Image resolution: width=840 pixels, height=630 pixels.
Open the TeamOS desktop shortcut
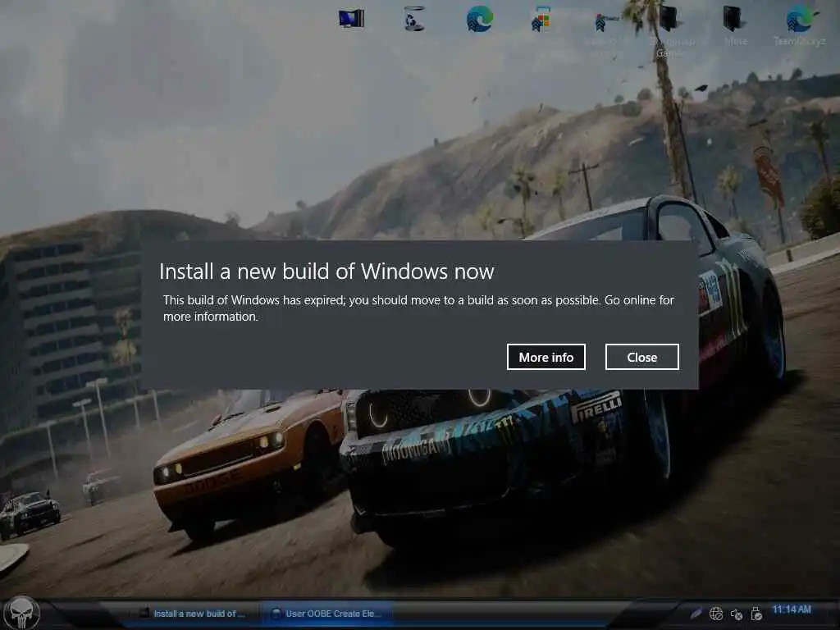[799, 25]
